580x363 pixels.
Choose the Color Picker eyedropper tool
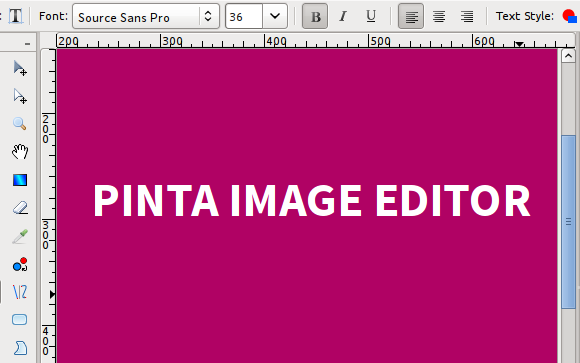(20, 236)
